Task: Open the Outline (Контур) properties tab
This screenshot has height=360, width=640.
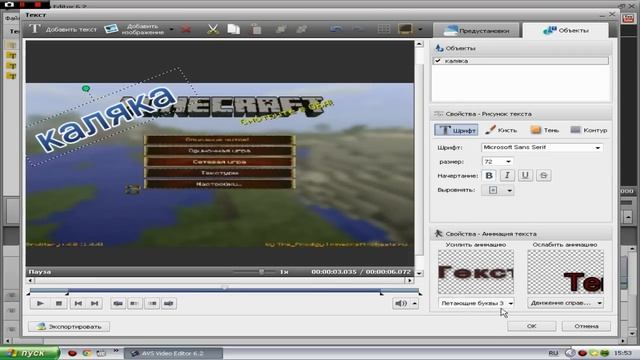Action: (589, 130)
